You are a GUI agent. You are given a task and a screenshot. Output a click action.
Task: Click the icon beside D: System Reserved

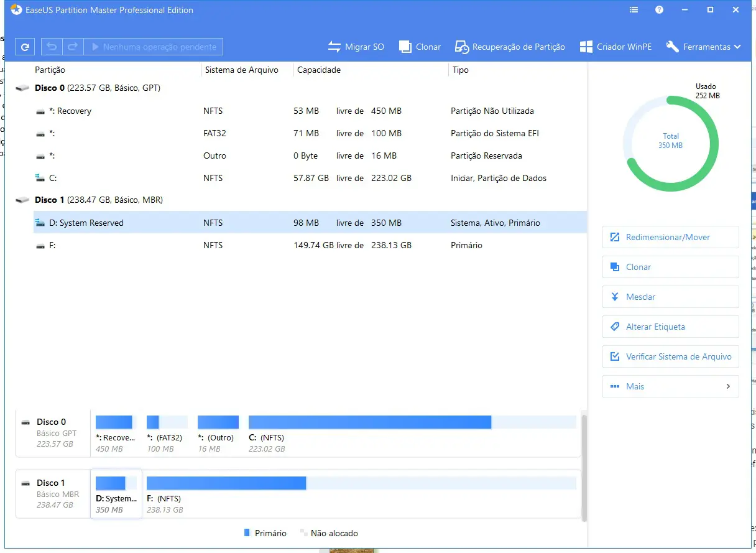(40, 223)
